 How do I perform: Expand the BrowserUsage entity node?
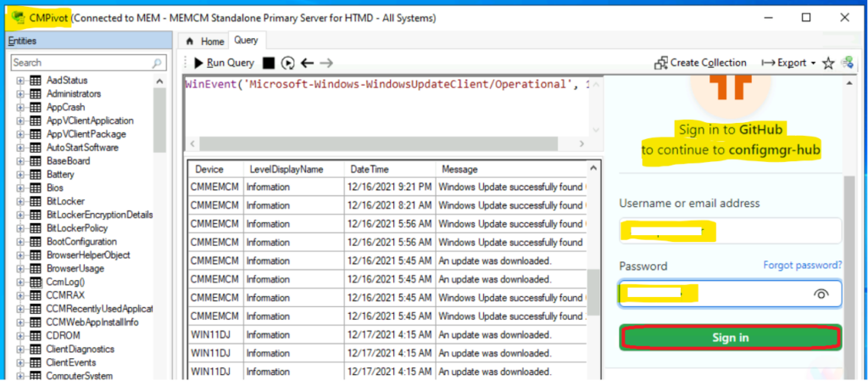coord(20,269)
